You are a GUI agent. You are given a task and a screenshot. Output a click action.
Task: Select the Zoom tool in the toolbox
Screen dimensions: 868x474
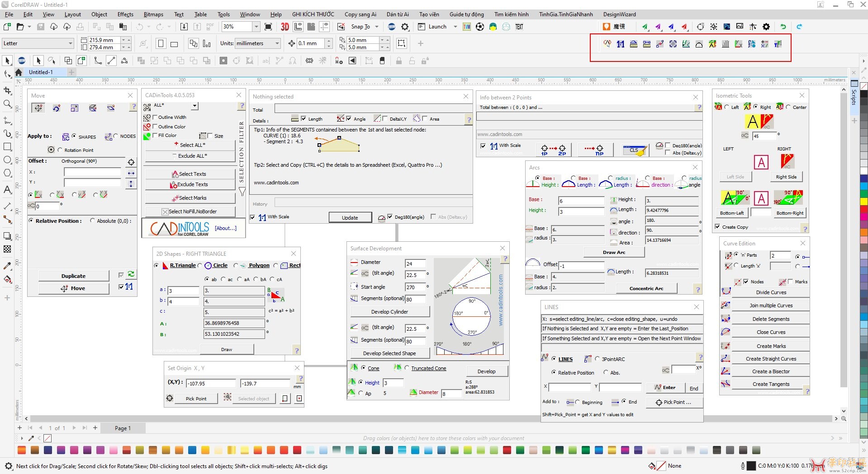(7, 104)
